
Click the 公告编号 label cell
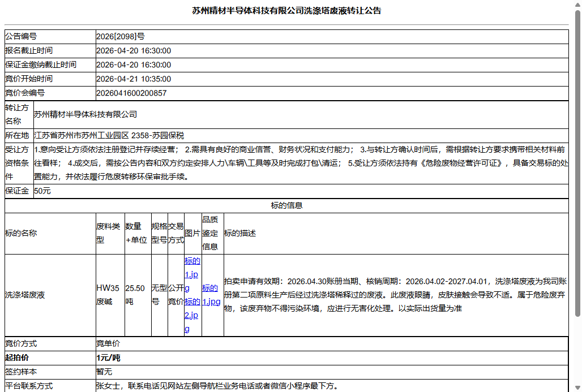[50, 36]
